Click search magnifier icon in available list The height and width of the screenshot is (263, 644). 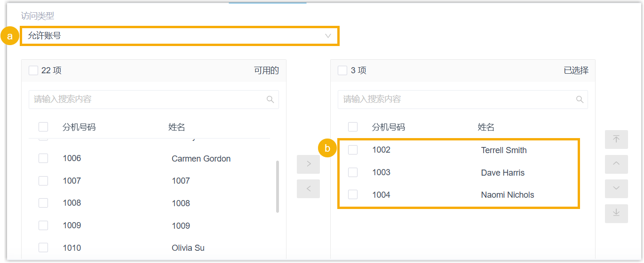pos(270,100)
